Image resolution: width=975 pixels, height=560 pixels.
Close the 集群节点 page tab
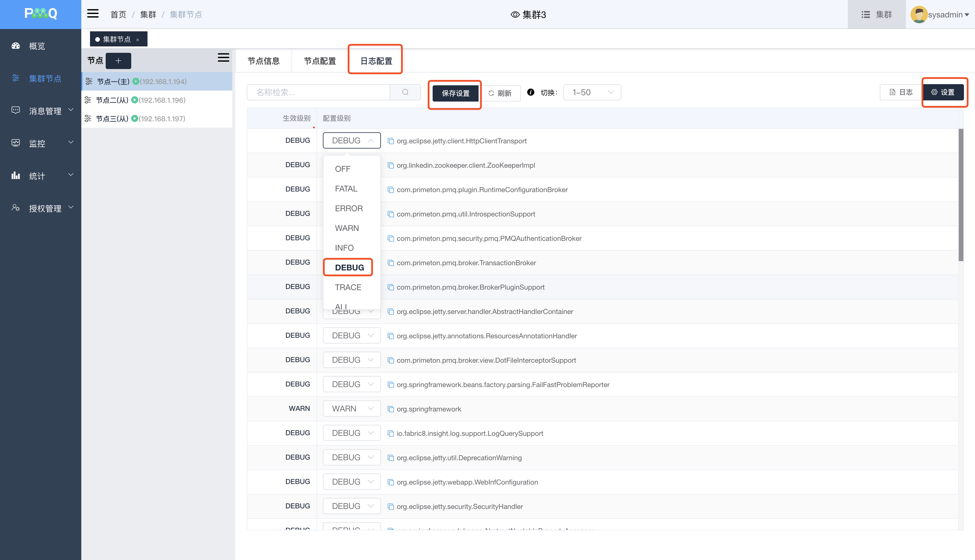[137, 40]
